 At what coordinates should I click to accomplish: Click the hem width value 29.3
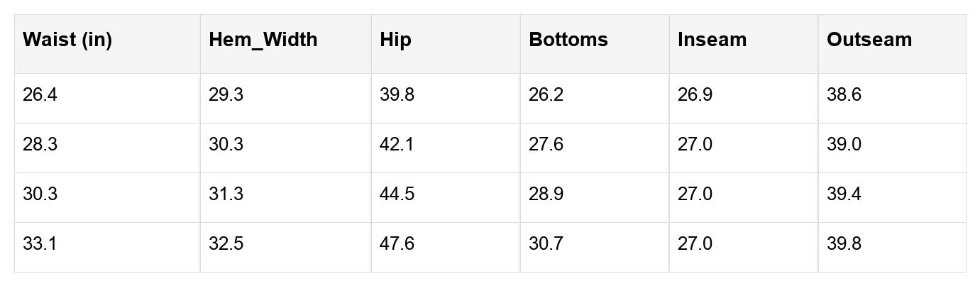226,95
